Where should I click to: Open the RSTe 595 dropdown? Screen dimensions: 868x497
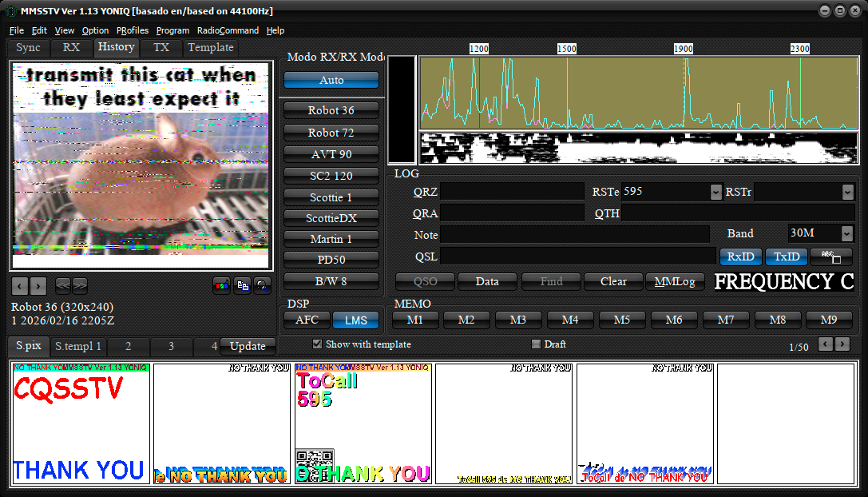[x=715, y=192]
